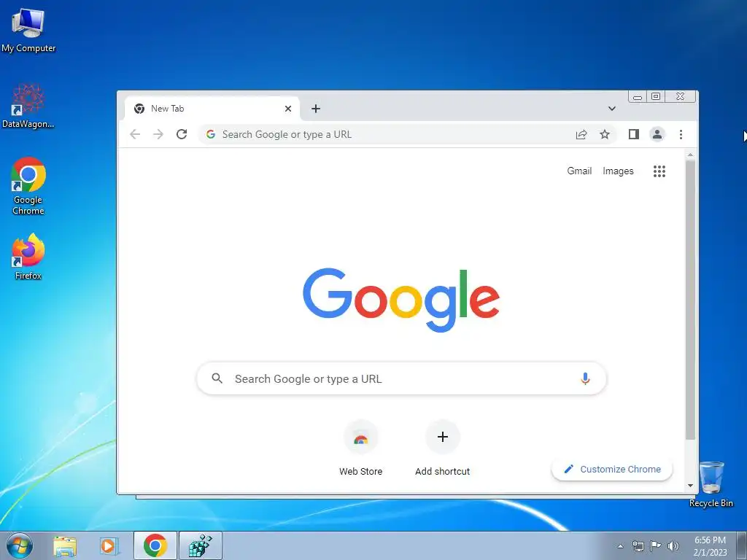Click the volume speaker tray icon
Viewport: 747px width, 560px height.
673,546
